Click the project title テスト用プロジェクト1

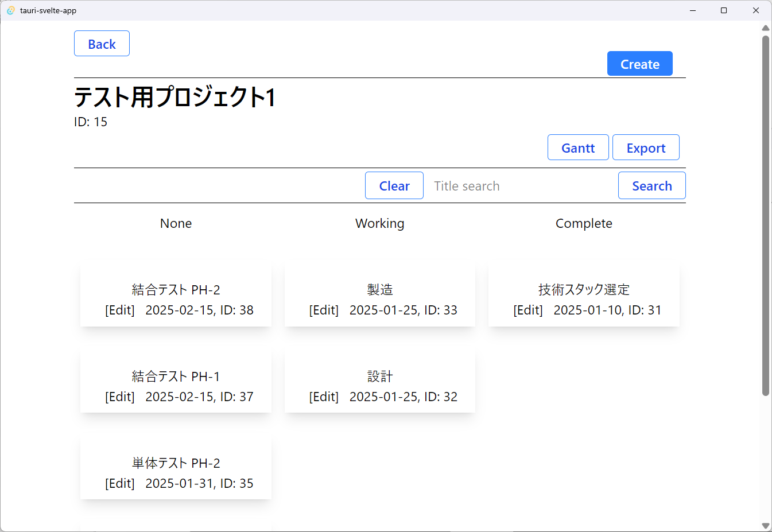tap(174, 98)
